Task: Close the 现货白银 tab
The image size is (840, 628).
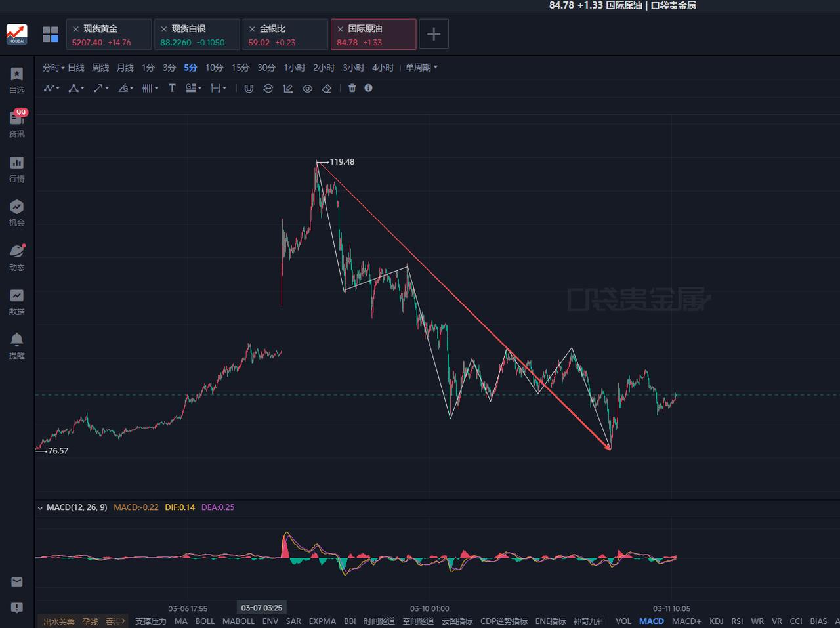Action: (x=164, y=29)
